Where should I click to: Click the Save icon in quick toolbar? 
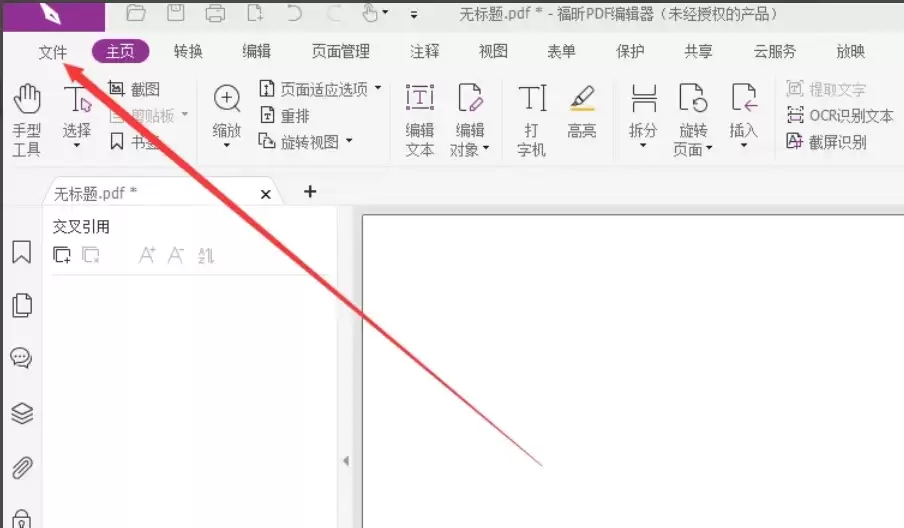[x=176, y=13]
